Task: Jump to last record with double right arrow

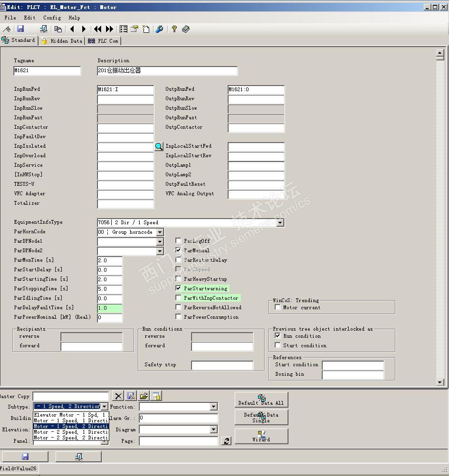Action: 109,29
